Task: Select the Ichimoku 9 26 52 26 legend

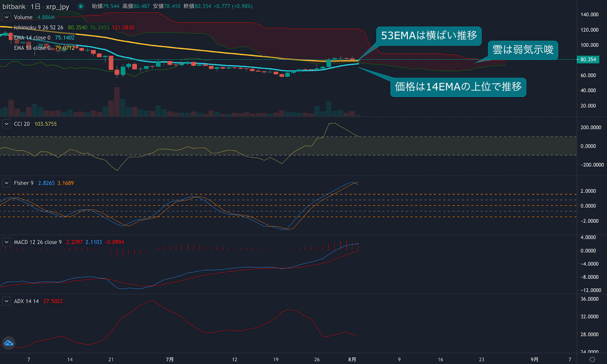Action: 38,27
